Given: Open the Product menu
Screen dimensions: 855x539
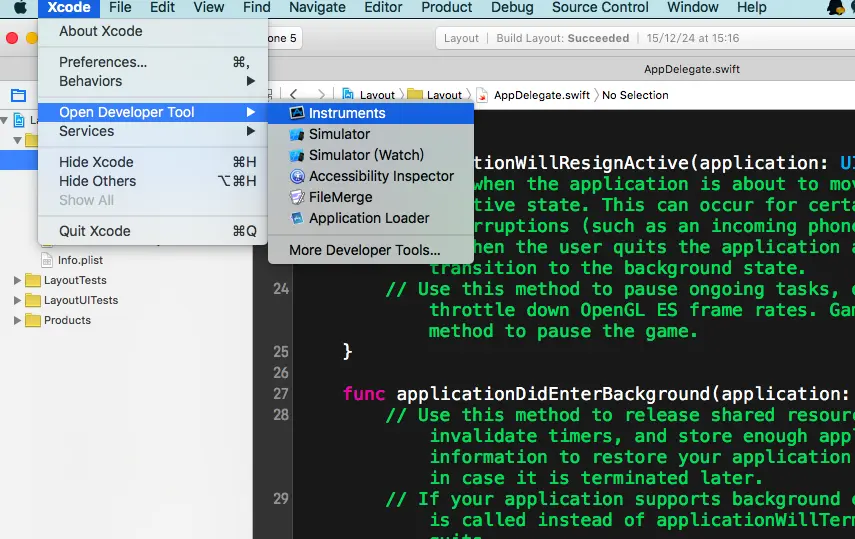Looking at the screenshot, I should [x=447, y=8].
